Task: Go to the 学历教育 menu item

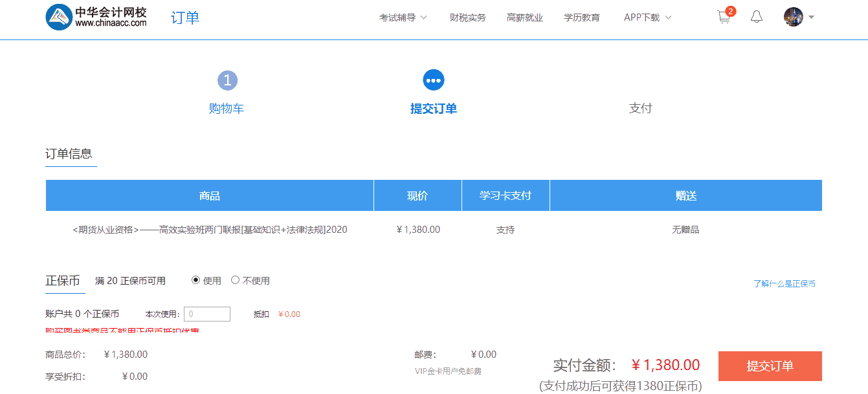Action: coord(581,17)
